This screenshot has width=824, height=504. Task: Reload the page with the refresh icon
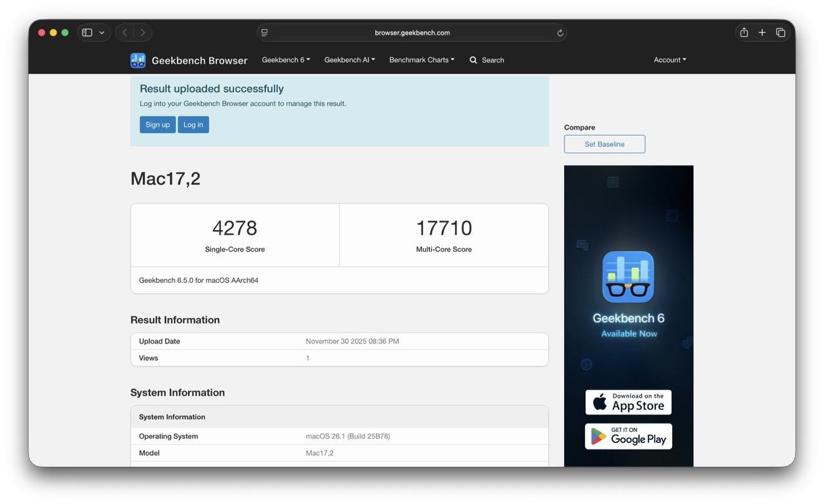coord(560,33)
